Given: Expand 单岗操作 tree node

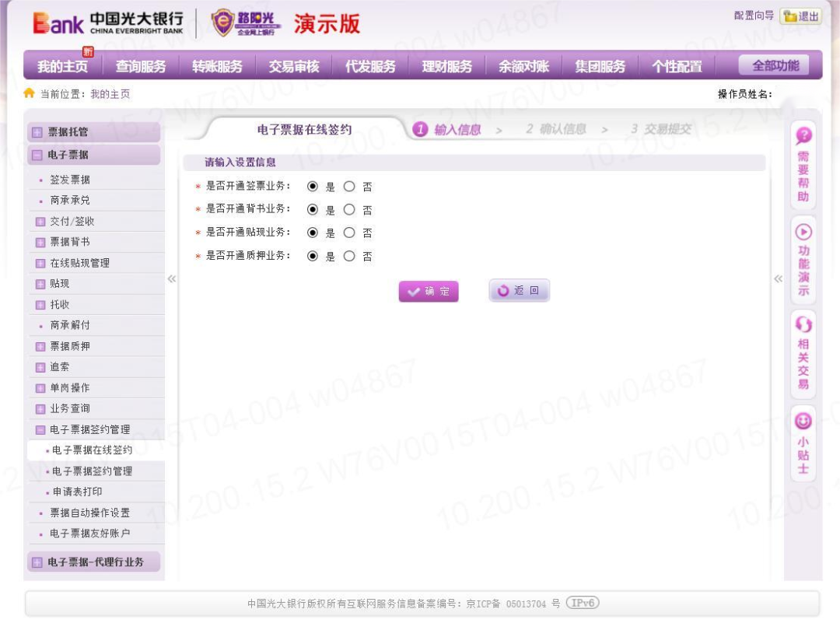Looking at the screenshot, I should [40, 388].
